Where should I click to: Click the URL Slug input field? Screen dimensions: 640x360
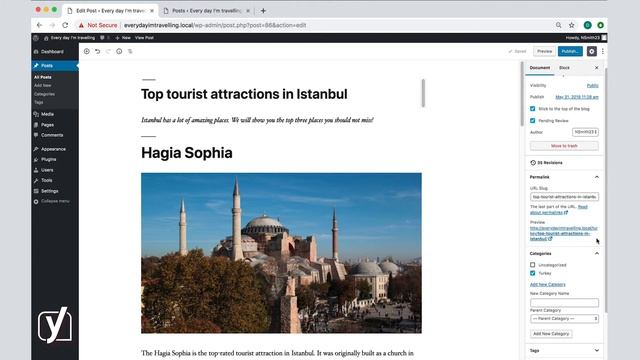pos(564,197)
